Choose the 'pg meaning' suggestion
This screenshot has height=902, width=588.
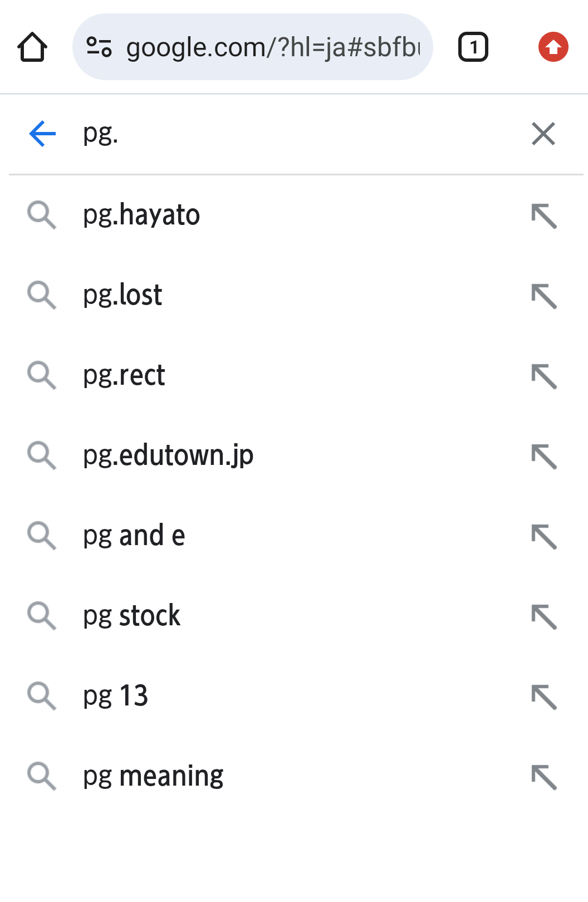[x=153, y=777]
